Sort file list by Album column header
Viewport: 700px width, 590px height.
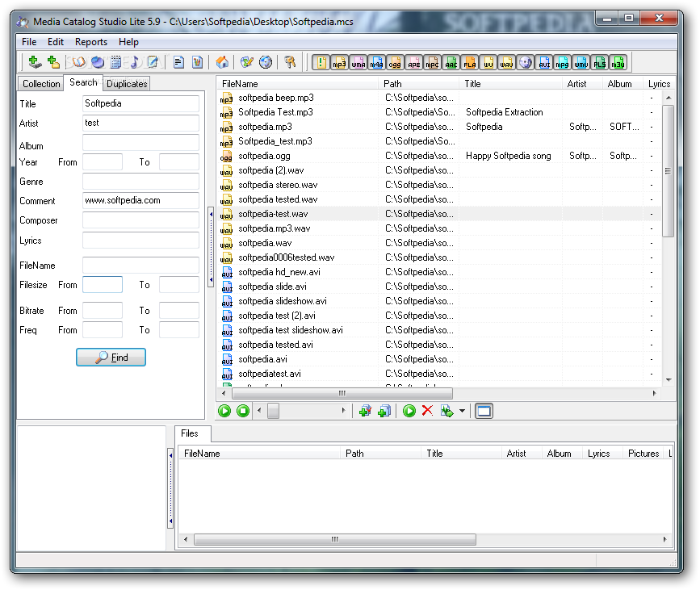(622, 84)
